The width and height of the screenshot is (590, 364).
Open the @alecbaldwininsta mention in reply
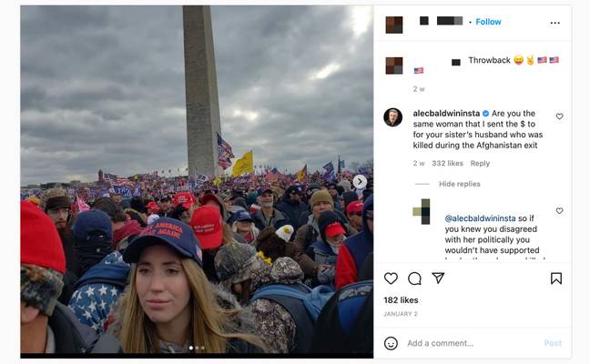(480, 218)
